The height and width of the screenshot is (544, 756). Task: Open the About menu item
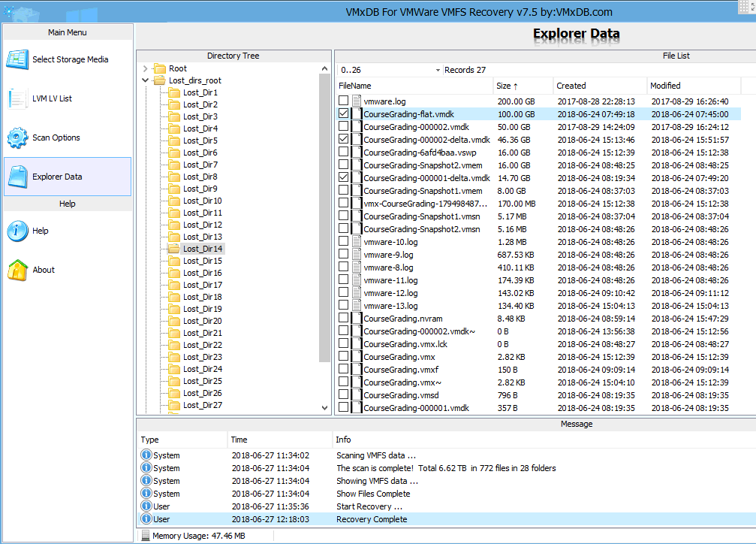pyautogui.click(x=68, y=270)
